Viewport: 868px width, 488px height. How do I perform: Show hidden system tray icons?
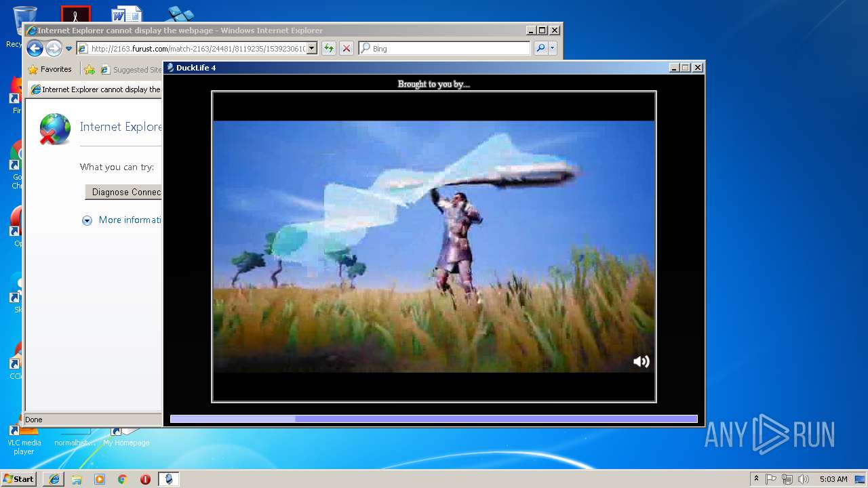click(x=757, y=479)
